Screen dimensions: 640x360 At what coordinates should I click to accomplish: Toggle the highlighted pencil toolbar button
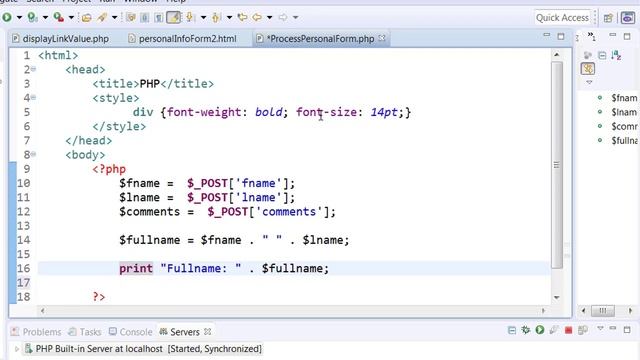(x=174, y=17)
